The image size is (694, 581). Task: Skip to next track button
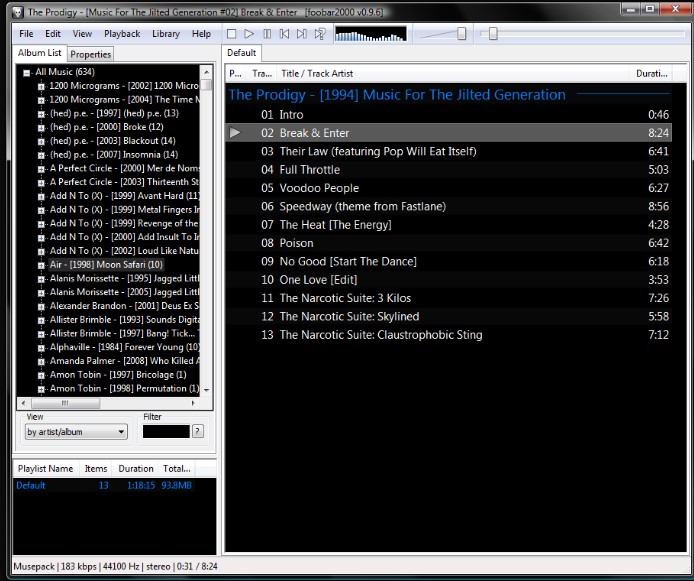(x=302, y=34)
